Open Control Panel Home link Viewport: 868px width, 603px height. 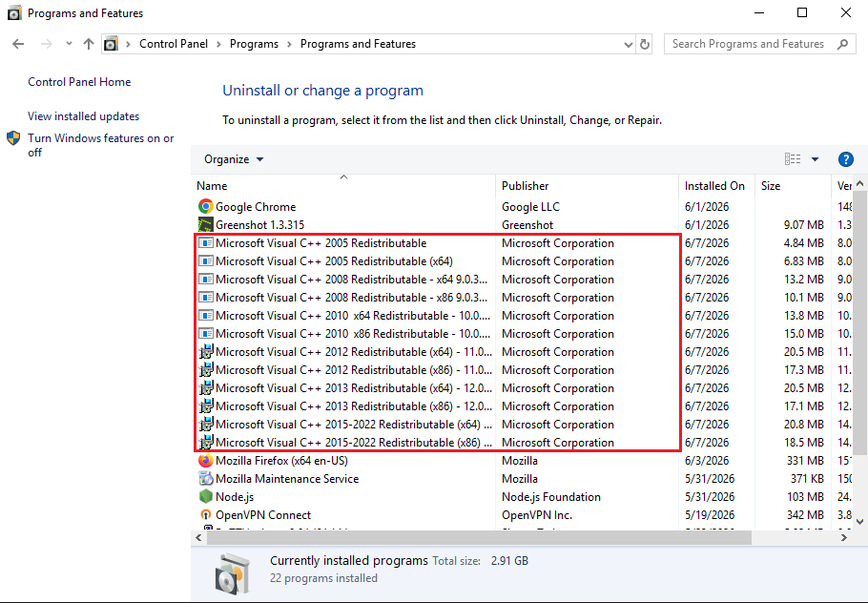pyautogui.click(x=79, y=82)
